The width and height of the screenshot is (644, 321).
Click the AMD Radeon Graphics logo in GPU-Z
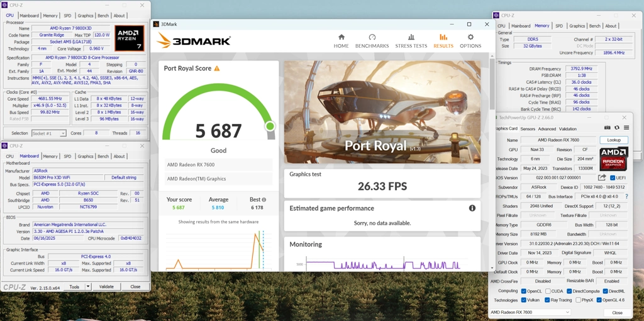(614, 159)
